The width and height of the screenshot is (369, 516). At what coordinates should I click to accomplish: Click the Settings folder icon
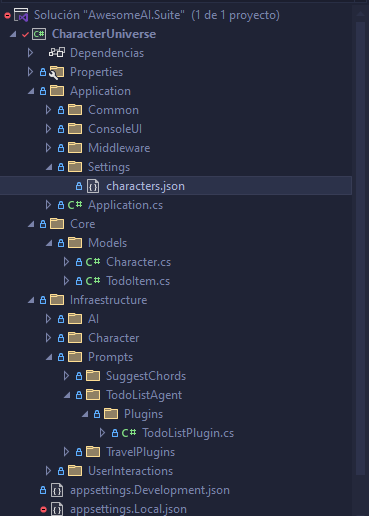75,167
